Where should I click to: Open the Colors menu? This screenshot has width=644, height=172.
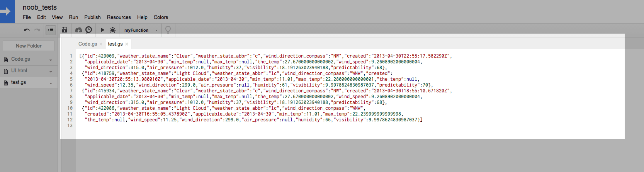[x=161, y=17]
